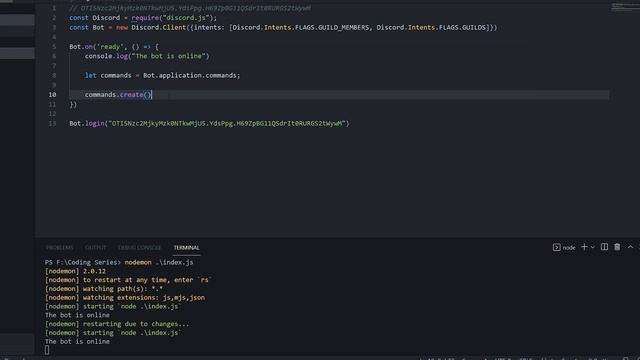Image resolution: width=640 pixels, height=360 pixels.
Task: Click 'let commands' declaration line
Action: pyautogui.click(x=162, y=76)
